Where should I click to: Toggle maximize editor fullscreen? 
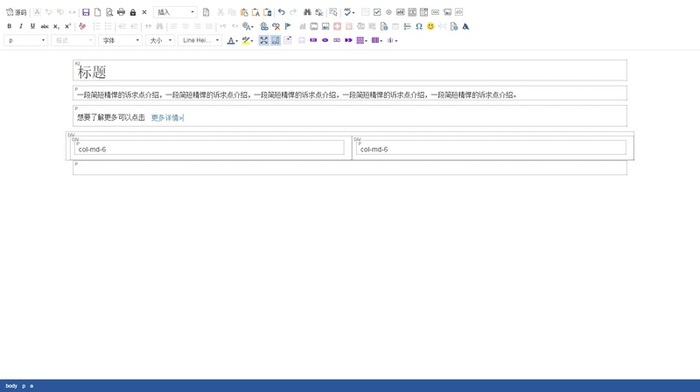(x=264, y=40)
